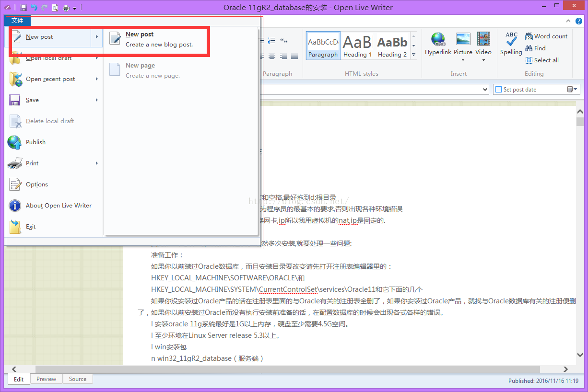Open the quick access toolbar customize arrow
Viewport: 588px width, 392px height.
tap(75, 8)
